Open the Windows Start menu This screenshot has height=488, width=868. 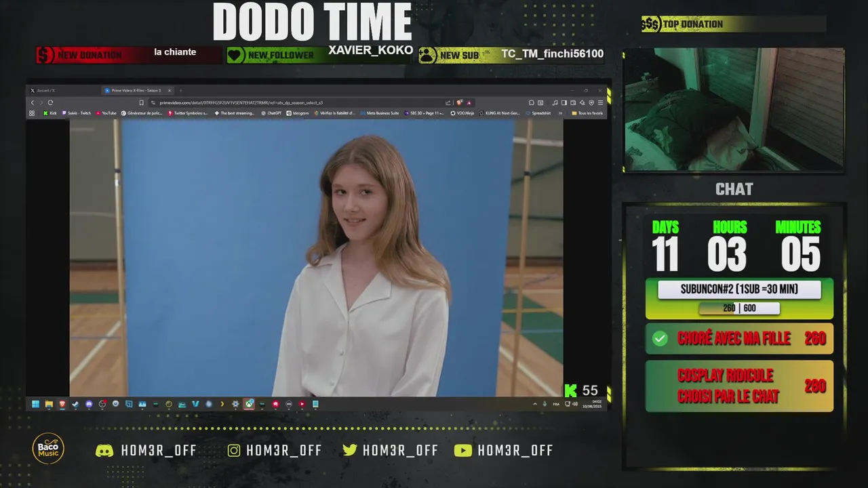36,404
